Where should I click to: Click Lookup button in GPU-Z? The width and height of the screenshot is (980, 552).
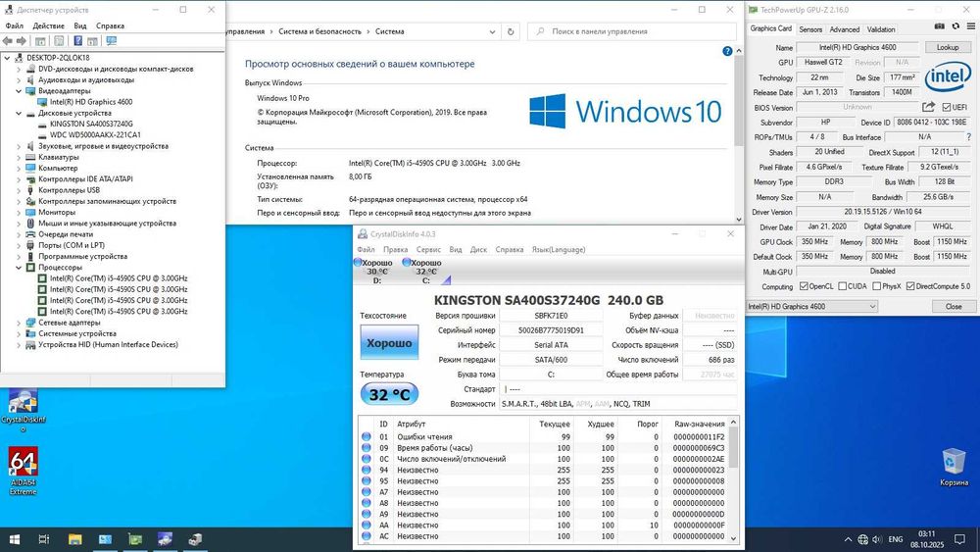947,47
